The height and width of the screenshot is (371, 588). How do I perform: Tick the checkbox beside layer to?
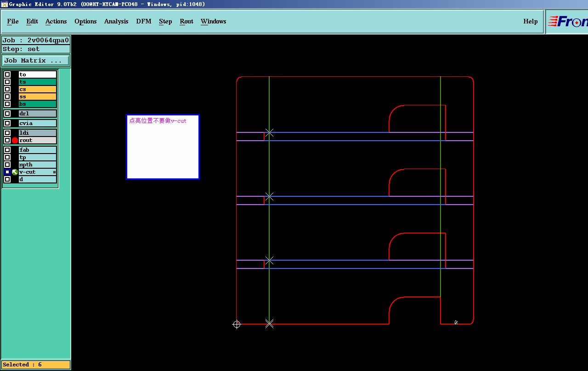click(x=7, y=74)
